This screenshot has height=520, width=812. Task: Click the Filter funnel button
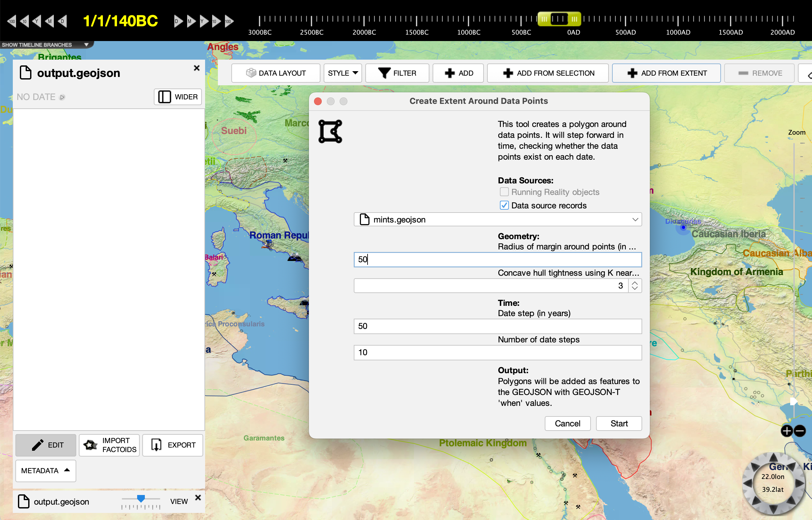tap(397, 73)
